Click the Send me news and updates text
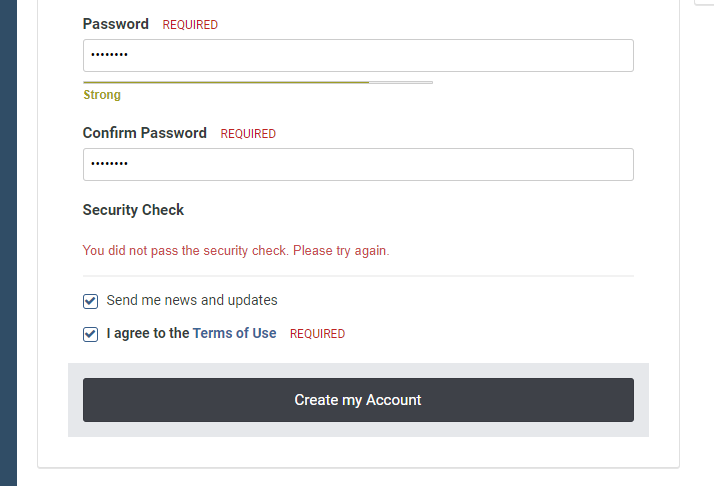The width and height of the screenshot is (714, 486). coord(192,300)
